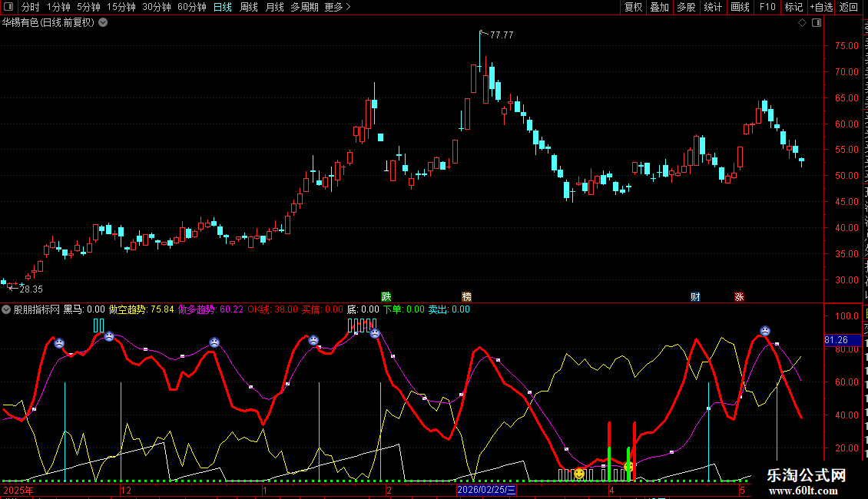
Task: Switch to 周线 weekly chart
Action: (x=249, y=7)
